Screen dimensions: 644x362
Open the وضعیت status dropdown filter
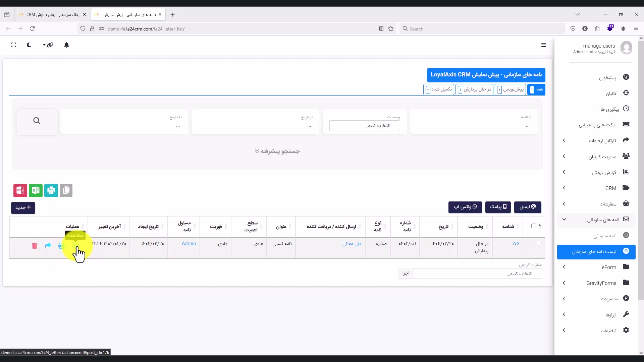point(365,126)
